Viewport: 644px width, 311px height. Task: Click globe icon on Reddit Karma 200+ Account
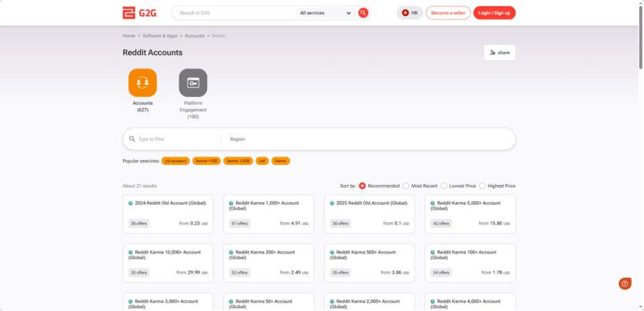tap(231, 252)
